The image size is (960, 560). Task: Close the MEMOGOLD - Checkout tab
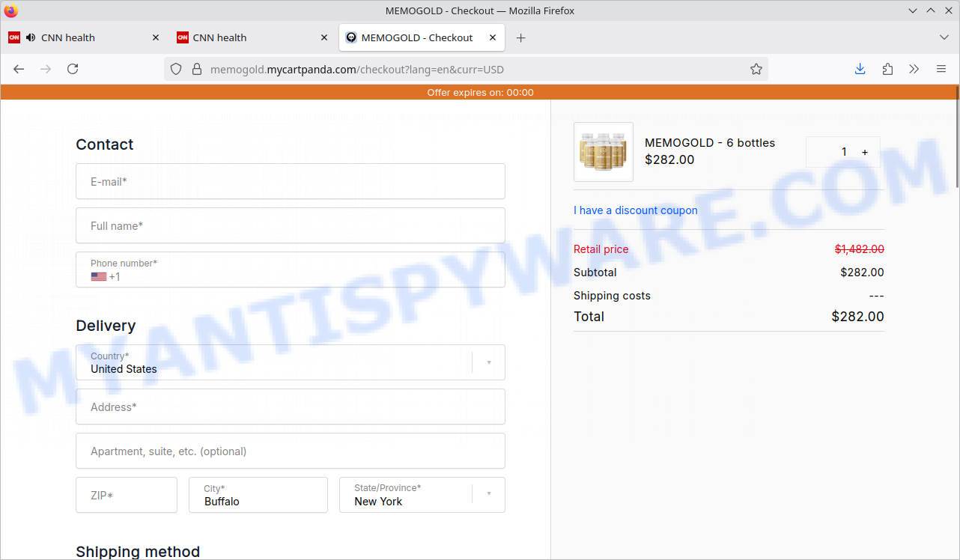point(493,37)
